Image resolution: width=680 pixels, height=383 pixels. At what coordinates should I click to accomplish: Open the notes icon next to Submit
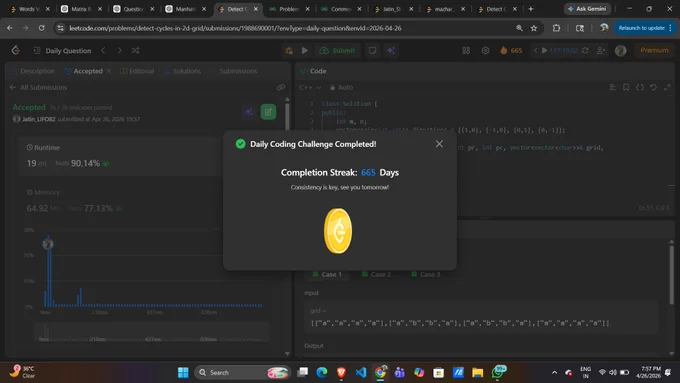click(372, 50)
